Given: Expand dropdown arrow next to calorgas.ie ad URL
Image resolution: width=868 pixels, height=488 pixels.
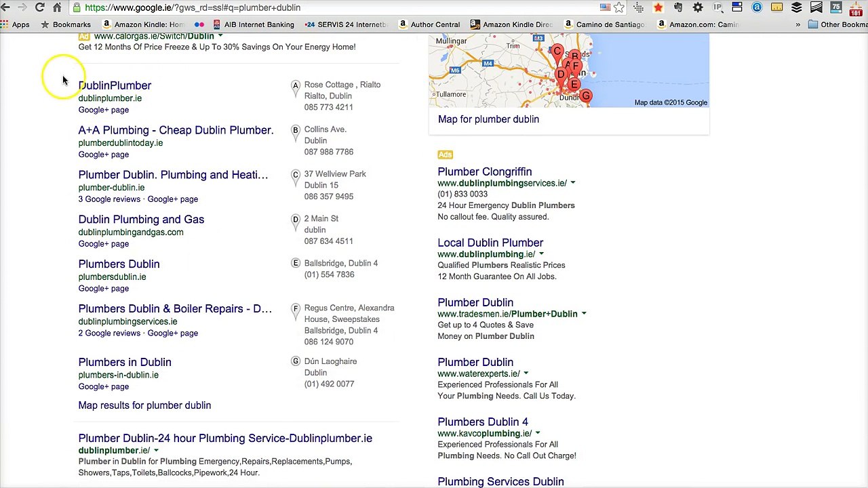Looking at the screenshot, I should (220, 36).
